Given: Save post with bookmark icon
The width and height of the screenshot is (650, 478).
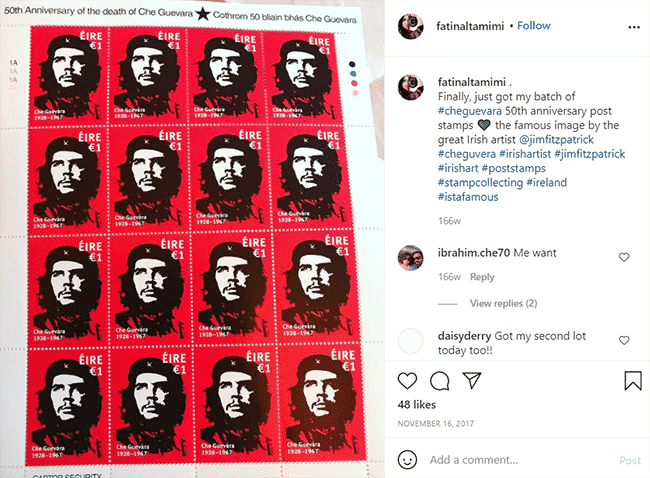Looking at the screenshot, I should coord(633,381).
